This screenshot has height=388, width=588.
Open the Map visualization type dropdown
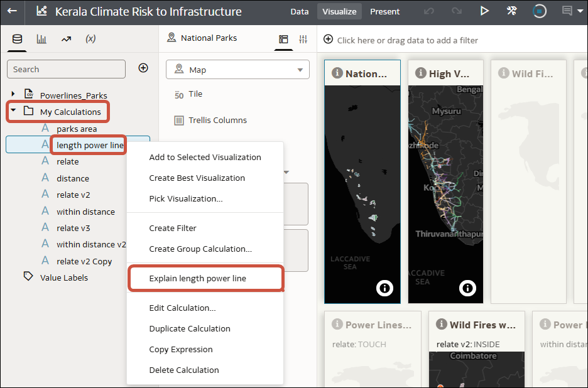click(x=237, y=70)
